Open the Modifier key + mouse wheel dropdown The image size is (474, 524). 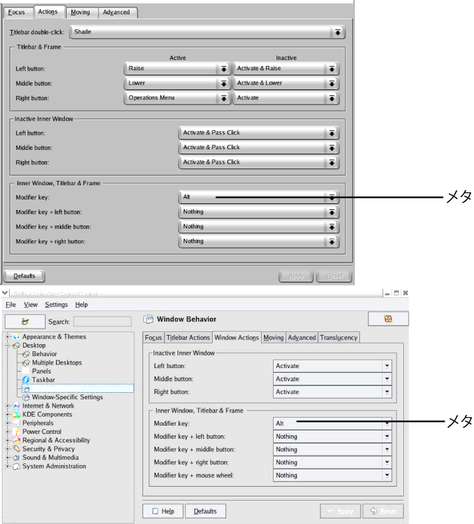pos(332,475)
